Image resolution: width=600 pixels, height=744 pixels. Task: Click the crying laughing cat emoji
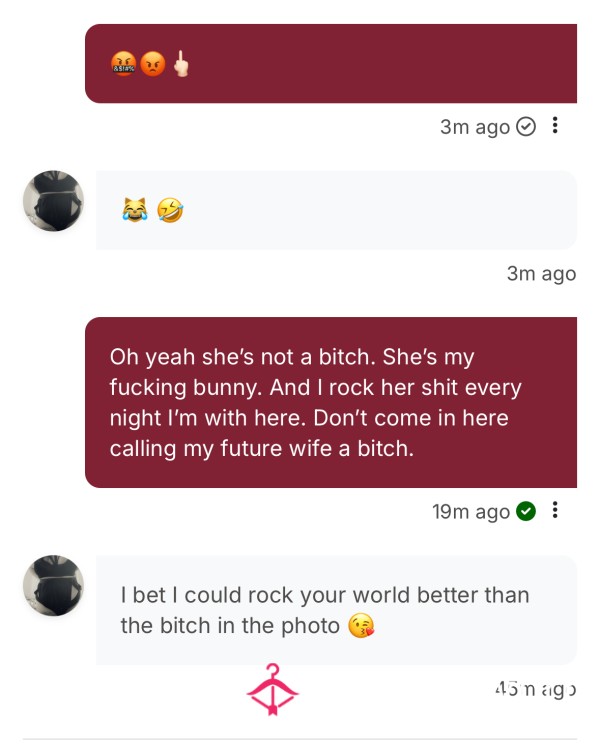tap(135, 210)
